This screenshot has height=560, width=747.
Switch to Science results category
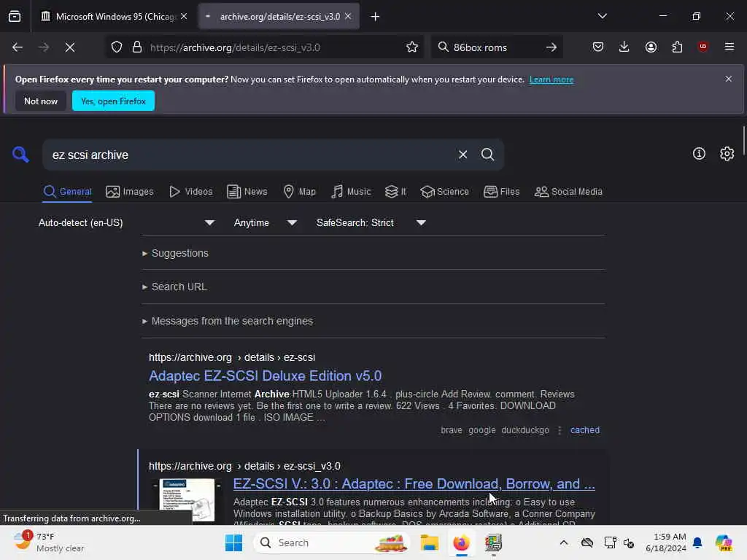coord(444,192)
